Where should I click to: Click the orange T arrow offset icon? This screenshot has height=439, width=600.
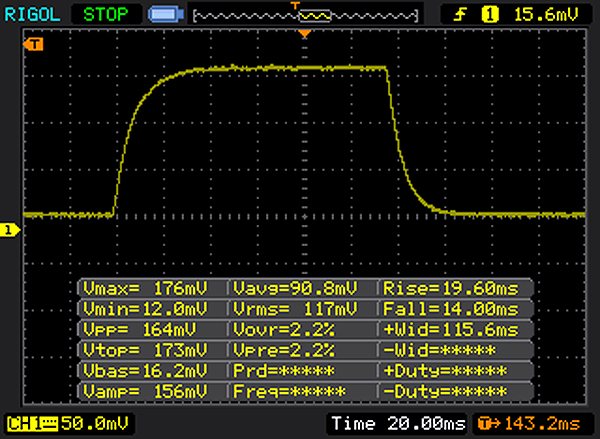point(489,424)
